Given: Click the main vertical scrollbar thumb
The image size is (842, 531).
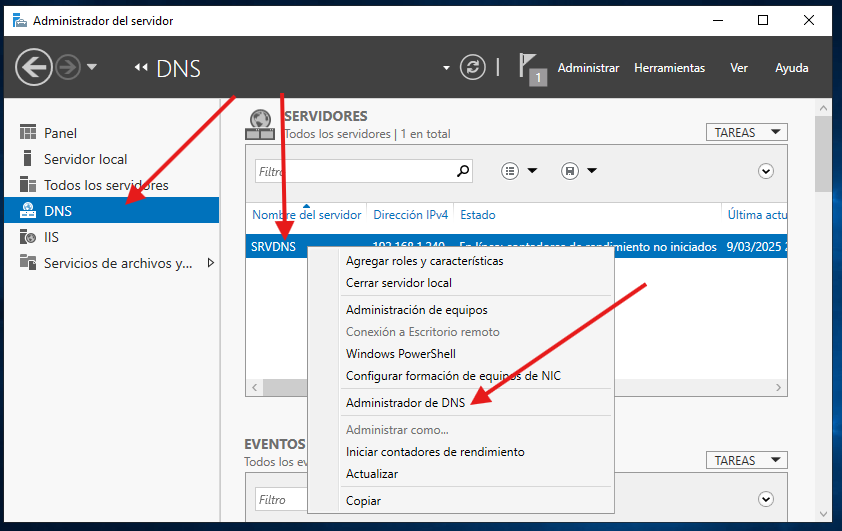Looking at the screenshot, I should (824, 154).
